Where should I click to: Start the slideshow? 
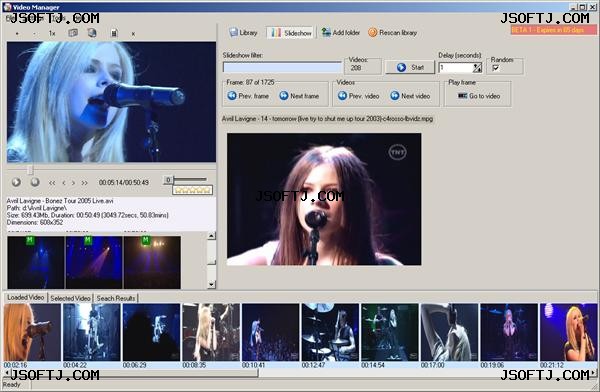click(x=410, y=67)
